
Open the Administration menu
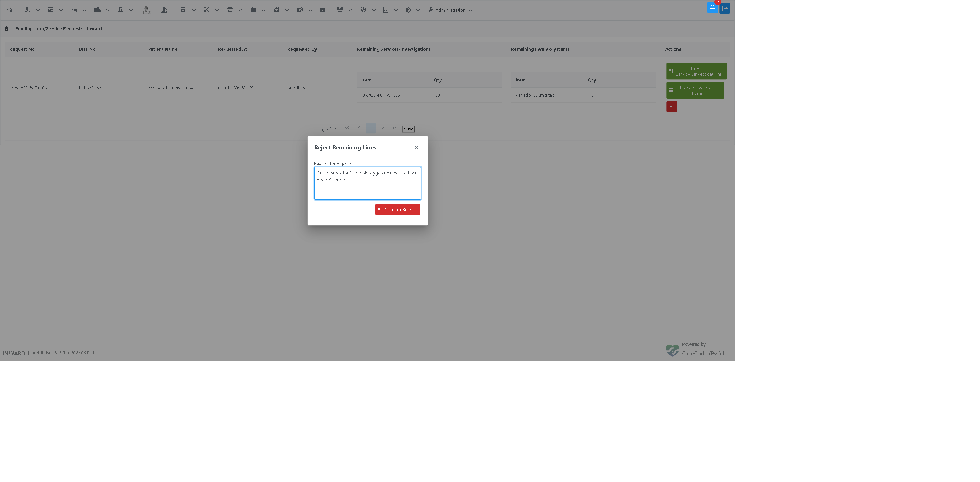(x=450, y=10)
